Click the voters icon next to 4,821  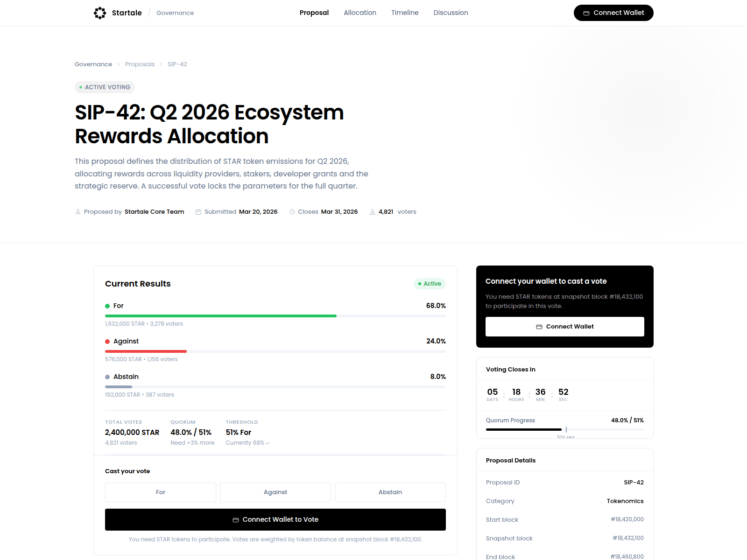[x=372, y=211]
